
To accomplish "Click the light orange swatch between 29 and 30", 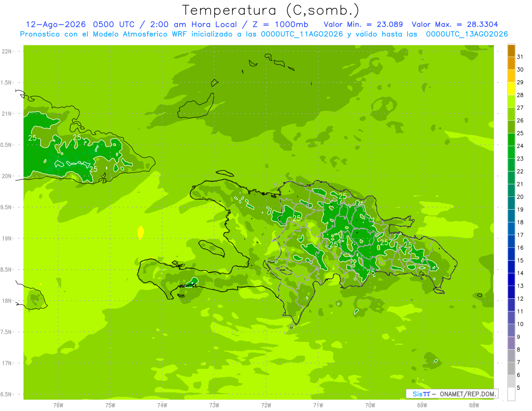I will (512, 76).
